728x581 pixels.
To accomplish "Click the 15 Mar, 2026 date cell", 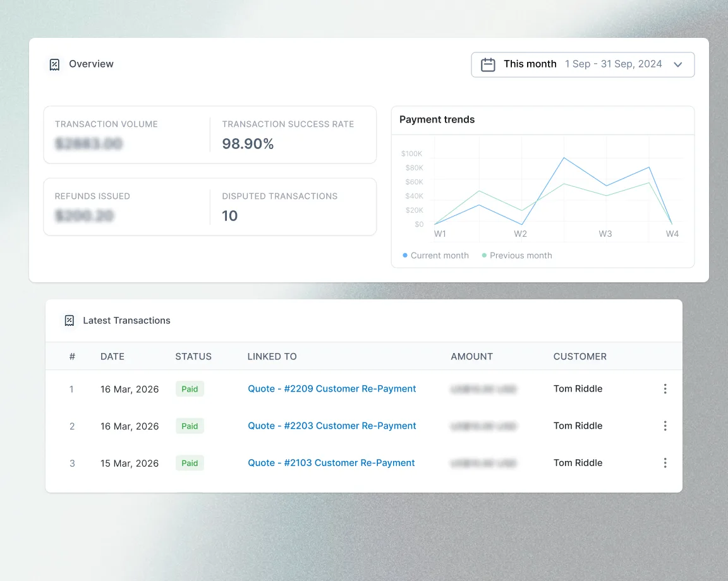I will point(130,463).
